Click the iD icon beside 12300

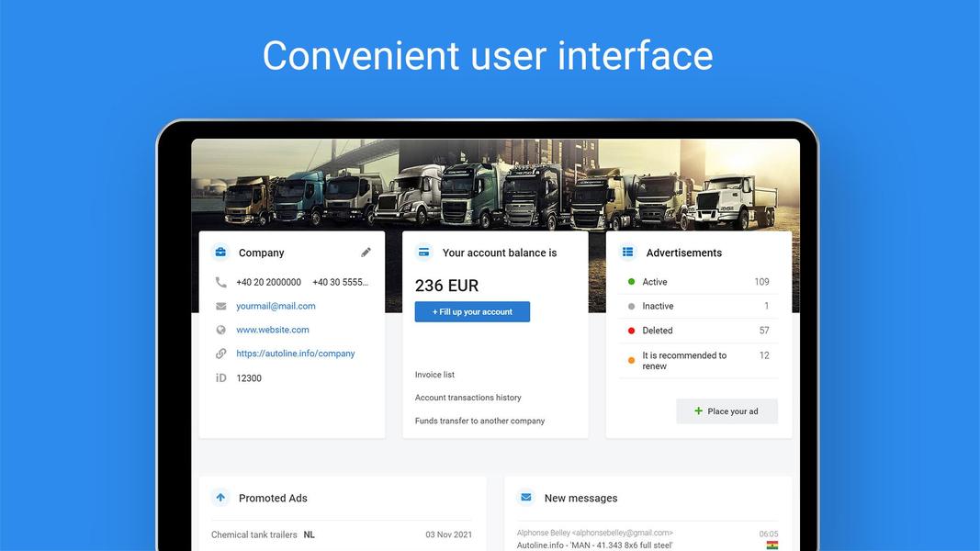[220, 378]
